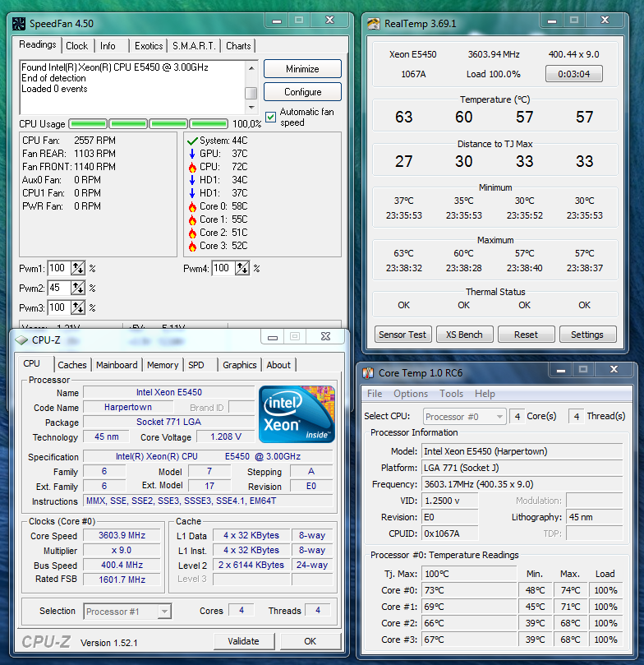Open the Help menu in Core Temp

(x=485, y=394)
